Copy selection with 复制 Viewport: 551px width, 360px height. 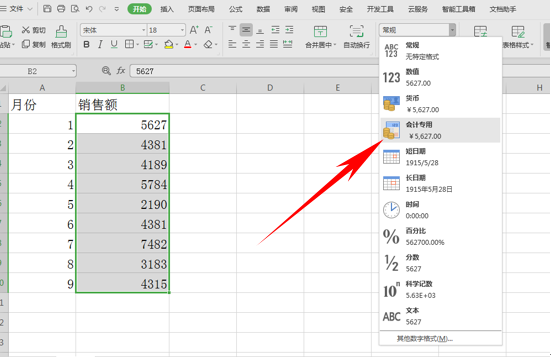tap(34, 44)
